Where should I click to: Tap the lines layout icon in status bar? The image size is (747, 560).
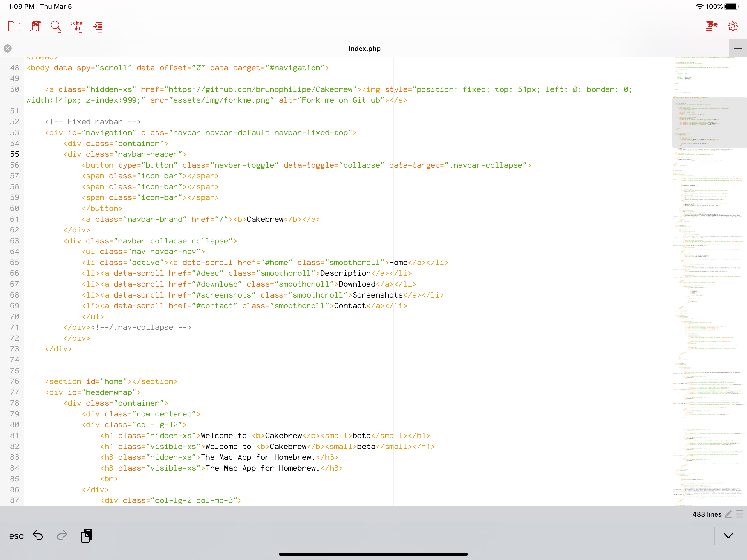pos(739,514)
